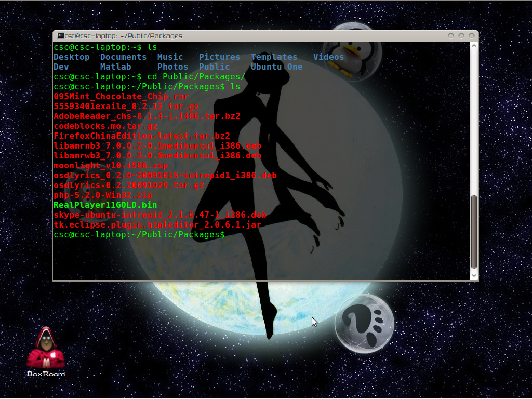Screen dimensions: 532x399
Task: Open the BoxRoom desktop icon
Action: click(46, 352)
